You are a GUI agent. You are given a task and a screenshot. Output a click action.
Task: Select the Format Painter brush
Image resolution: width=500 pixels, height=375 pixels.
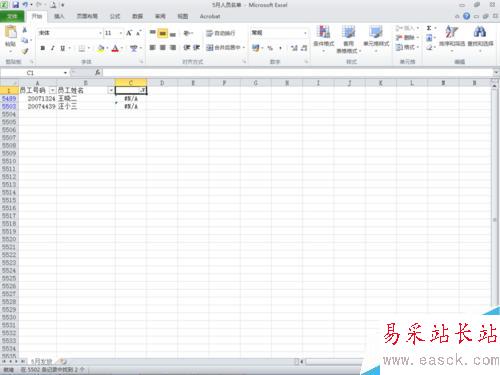coord(25,51)
